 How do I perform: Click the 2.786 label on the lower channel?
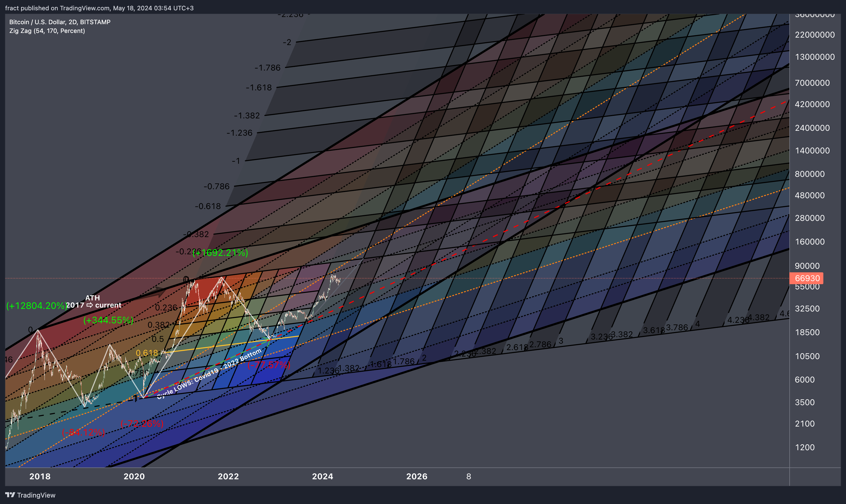click(540, 344)
